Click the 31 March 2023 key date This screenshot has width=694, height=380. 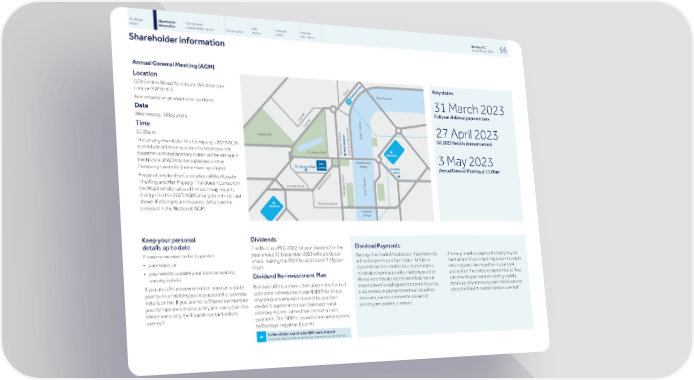[469, 109]
